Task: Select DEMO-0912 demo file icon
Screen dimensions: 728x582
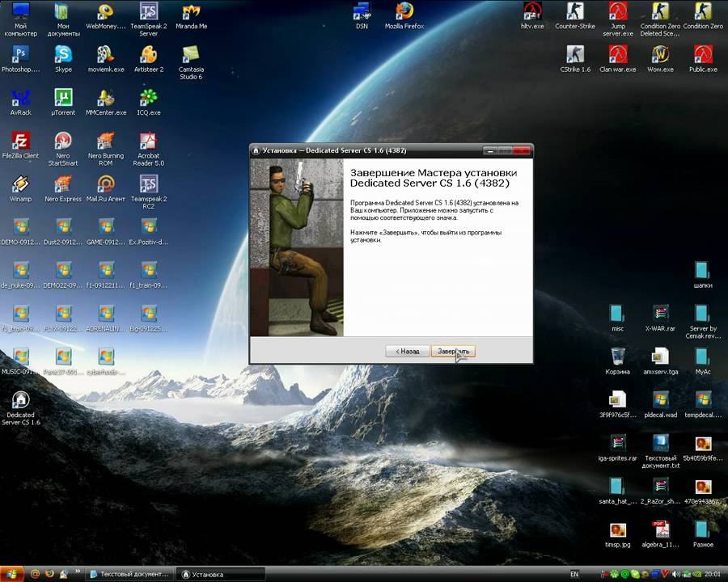Action: click(x=20, y=232)
